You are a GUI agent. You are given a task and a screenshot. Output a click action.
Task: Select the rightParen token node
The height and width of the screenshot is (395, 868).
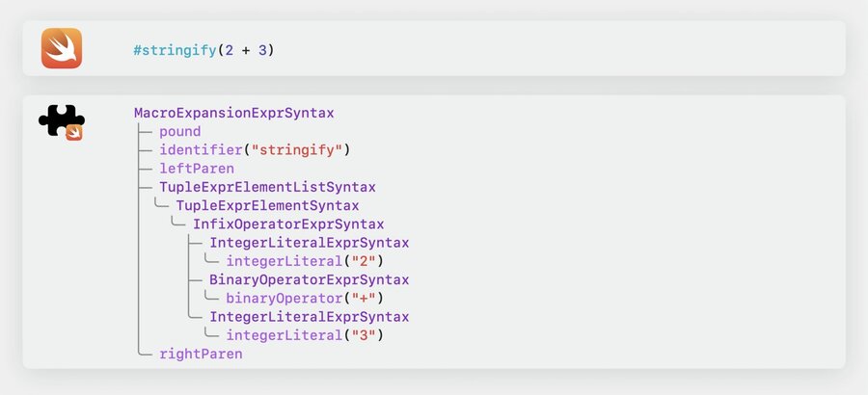[x=201, y=355]
